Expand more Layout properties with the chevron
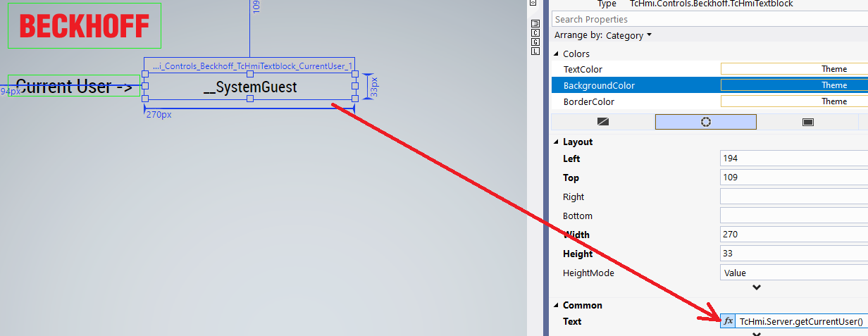Image resolution: width=868 pixels, height=336 pixels. [756, 287]
